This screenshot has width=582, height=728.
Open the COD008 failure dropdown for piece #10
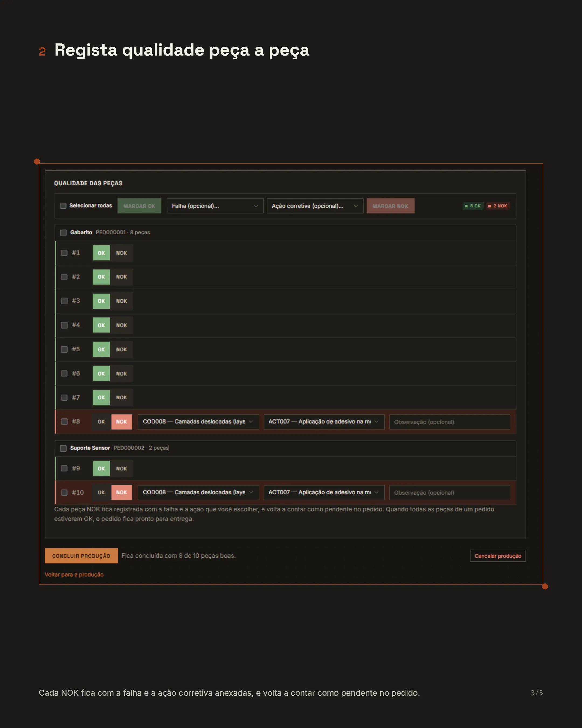198,492
